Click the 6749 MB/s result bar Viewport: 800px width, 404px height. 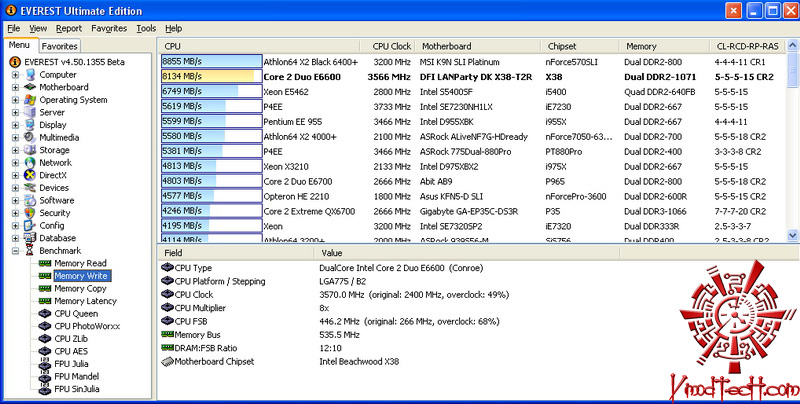coord(212,91)
